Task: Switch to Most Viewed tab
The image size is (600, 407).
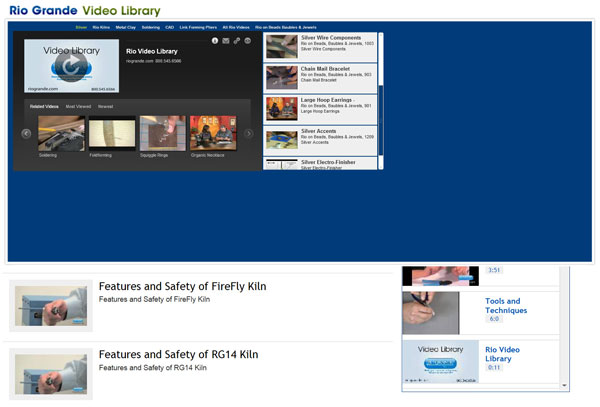Action: 78,106
